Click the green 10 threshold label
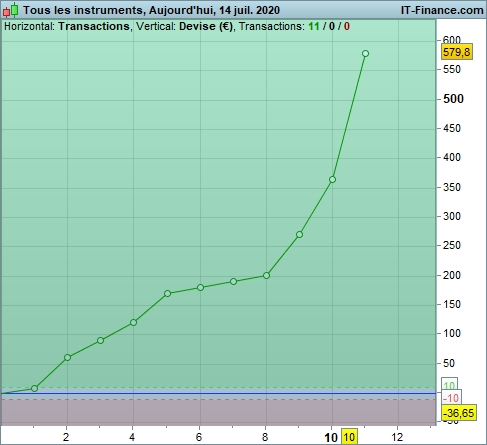The height and width of the screenshot is (445, 487). [449, 385]
